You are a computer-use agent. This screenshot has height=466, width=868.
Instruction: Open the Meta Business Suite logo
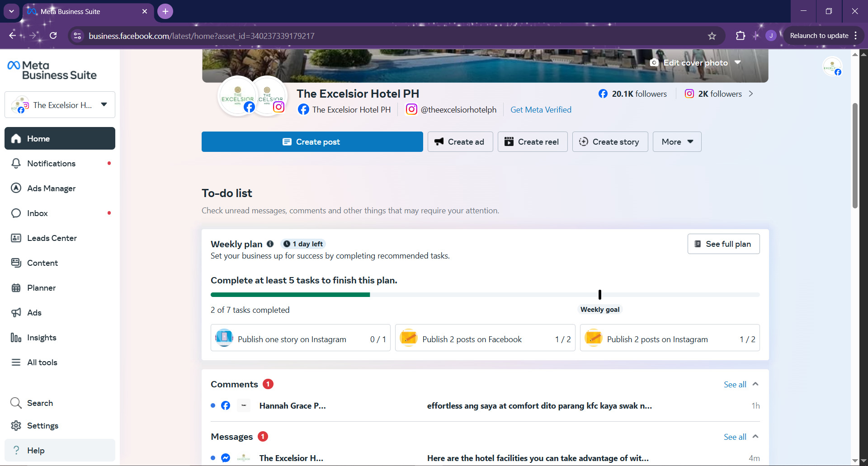click(x=52, y=71)
